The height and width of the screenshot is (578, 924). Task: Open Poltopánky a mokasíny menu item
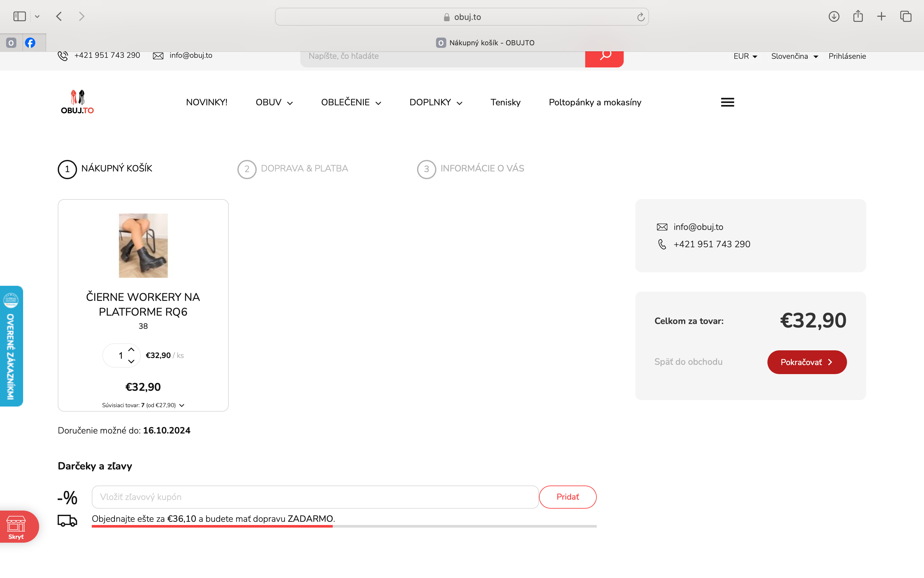click(595, 102)
